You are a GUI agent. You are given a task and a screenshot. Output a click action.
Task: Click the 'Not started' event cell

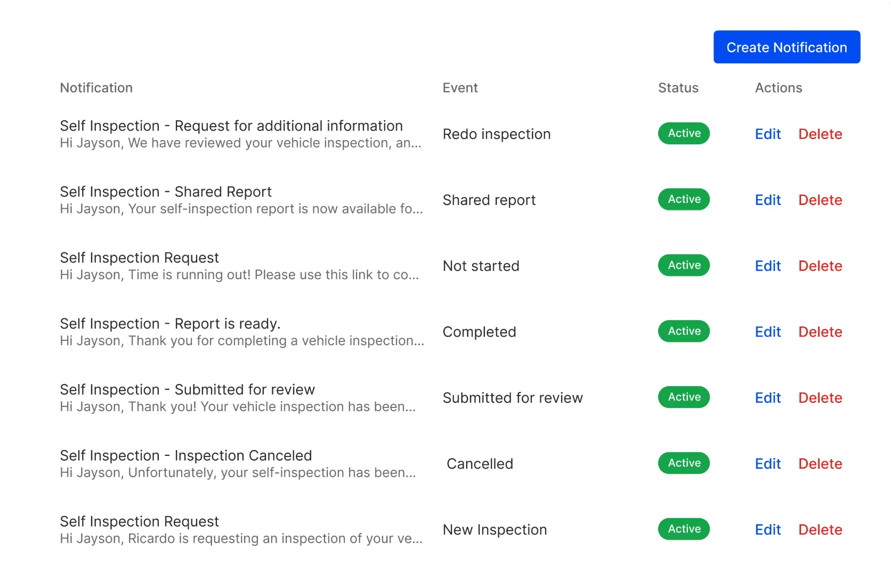point(481,266)
